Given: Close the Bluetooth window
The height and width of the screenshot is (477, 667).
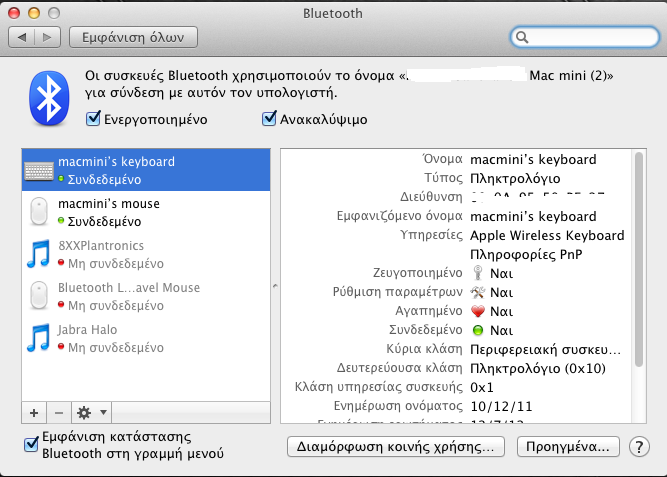Looking at the screenshot, I should 14,13.
